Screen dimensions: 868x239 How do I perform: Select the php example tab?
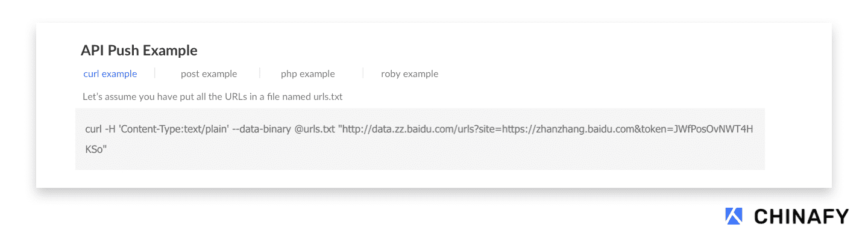coord(307,74)
